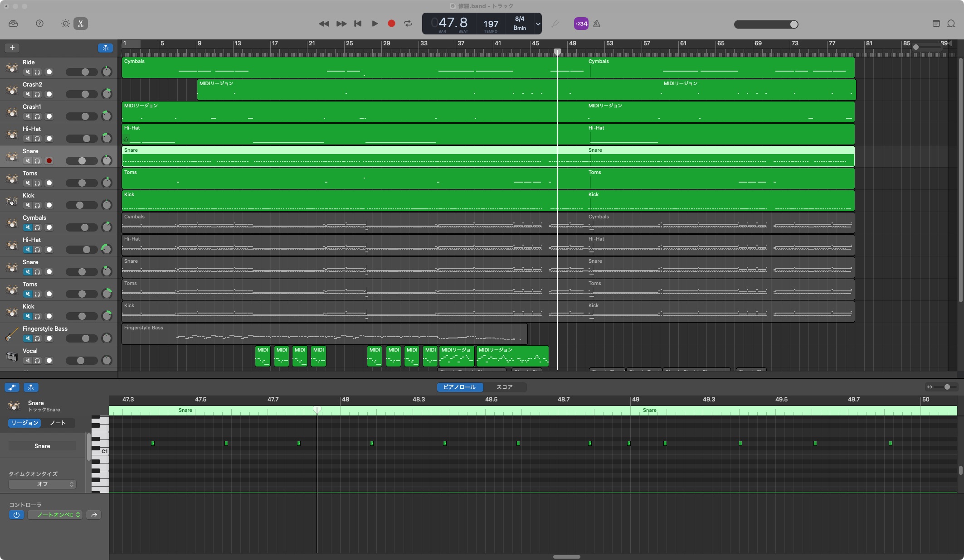Open the Notepad icon in toolbar
Screen dimensions: 964x560
pyautogui.click(x=936, y=24)
